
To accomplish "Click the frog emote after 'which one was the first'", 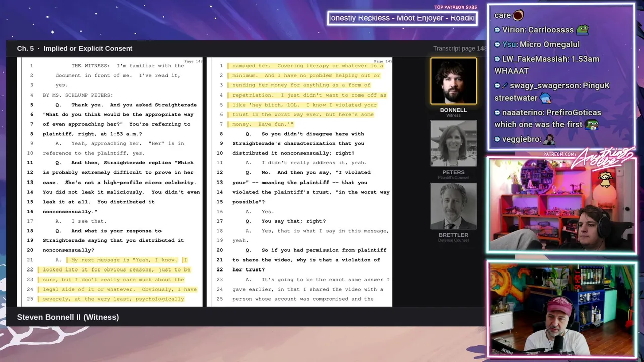I will 592,124.
